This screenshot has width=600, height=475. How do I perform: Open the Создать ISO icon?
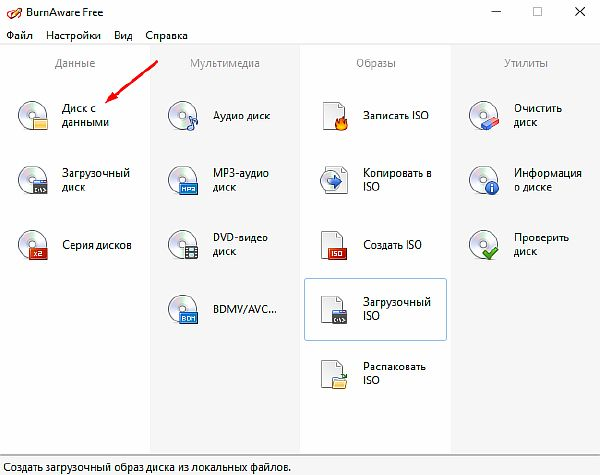[334, 245]
